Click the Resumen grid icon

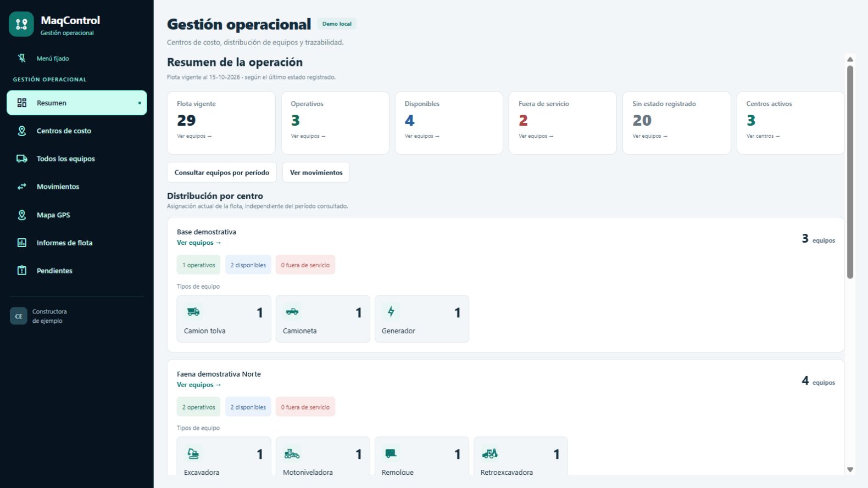click(22, 103)
